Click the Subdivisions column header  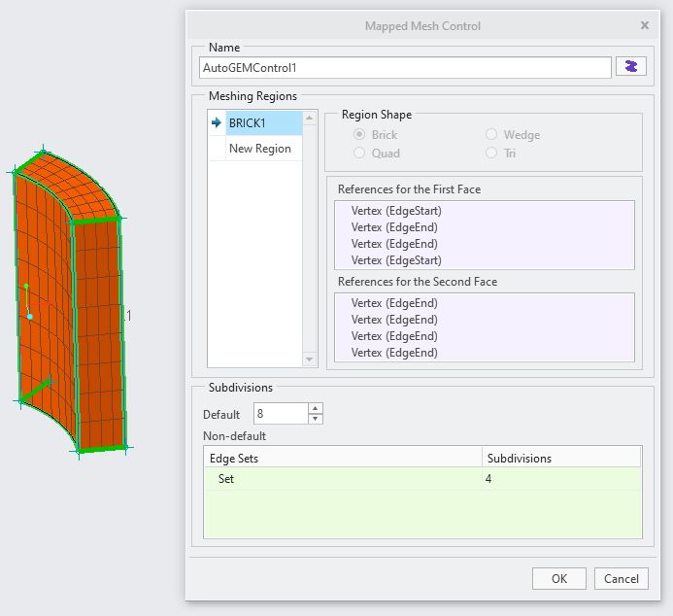coord(559,458)
